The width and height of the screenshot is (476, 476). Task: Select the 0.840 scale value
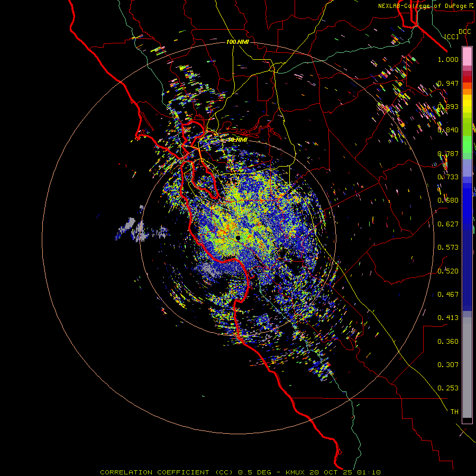pyautogui.click(x=448, y=130)
